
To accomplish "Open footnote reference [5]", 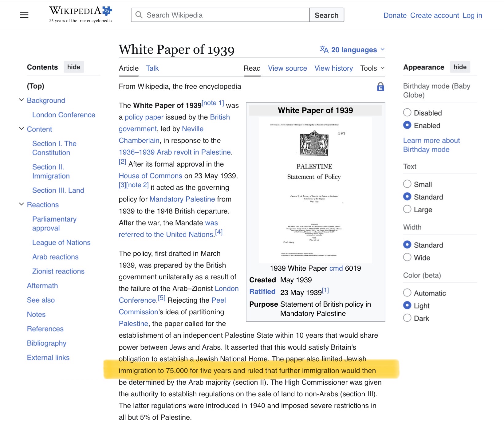I will click(x=162, y=298).
